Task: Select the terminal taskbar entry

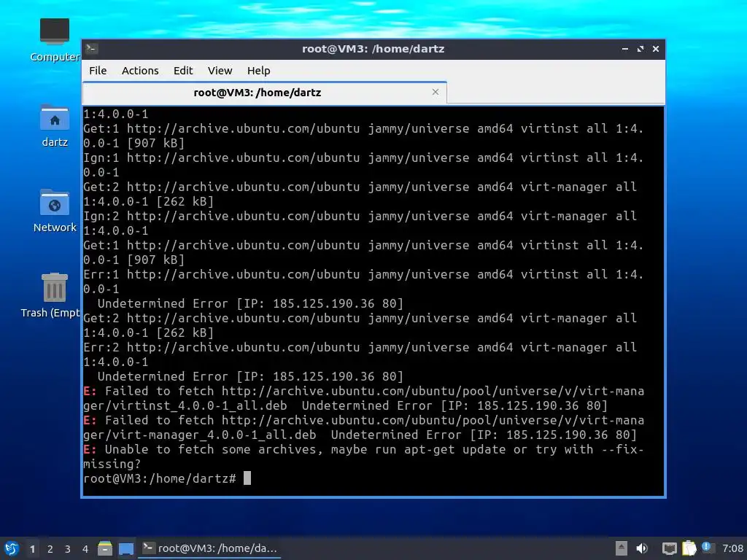Action: (x=209, y=548)
